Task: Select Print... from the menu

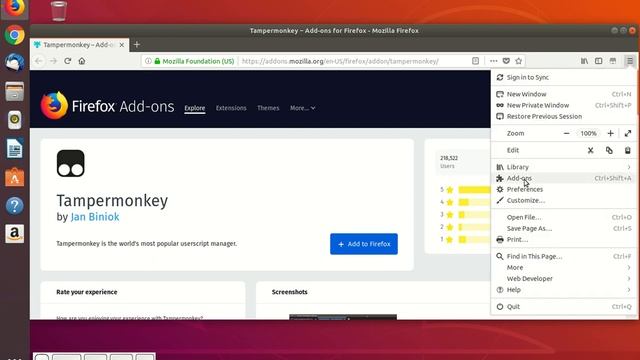Action: point(564,240)
